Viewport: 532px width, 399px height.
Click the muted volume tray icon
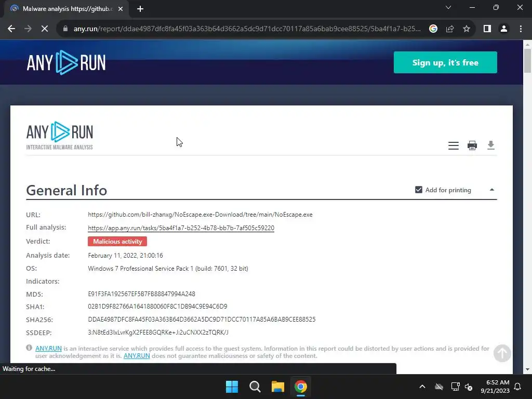point(469,387)
